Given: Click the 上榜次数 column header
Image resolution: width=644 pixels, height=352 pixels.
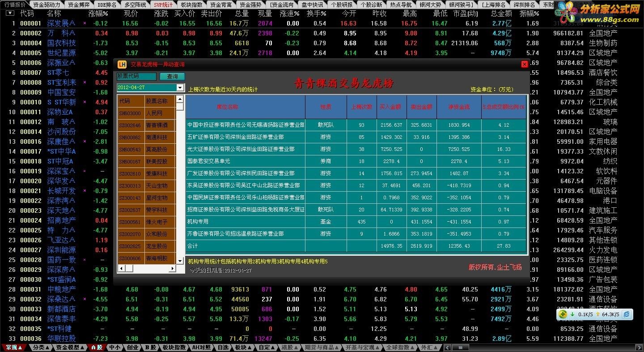Looking at the screenshot, I should [361, 107].
